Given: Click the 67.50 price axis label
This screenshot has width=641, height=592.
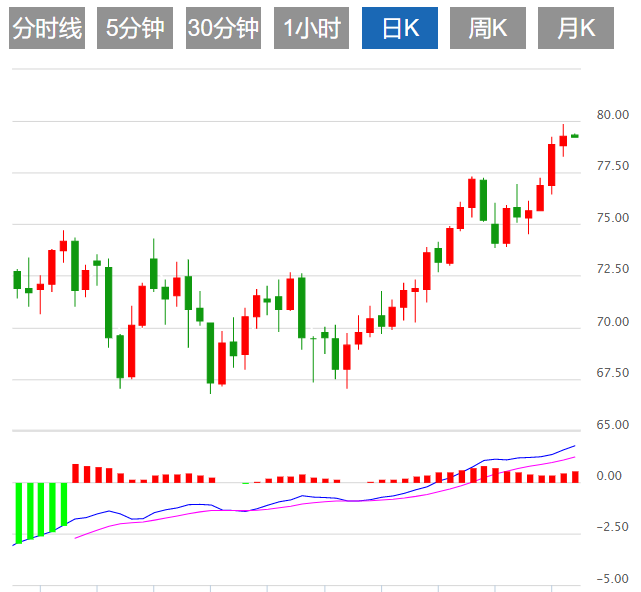Looking at the screenshot, I should [x=612, y=373].
